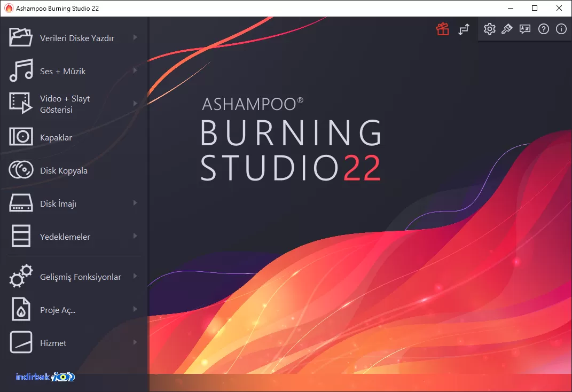Click the Hizmet service icon
The height and width of the screenshot is (392, 572).
21,342
